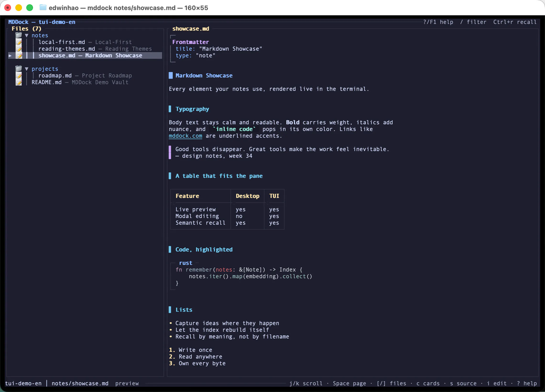Select showcase.md — Markdown Showcase row
The image size is (545, 392).
pyautogui.click(x=85, y=55)
